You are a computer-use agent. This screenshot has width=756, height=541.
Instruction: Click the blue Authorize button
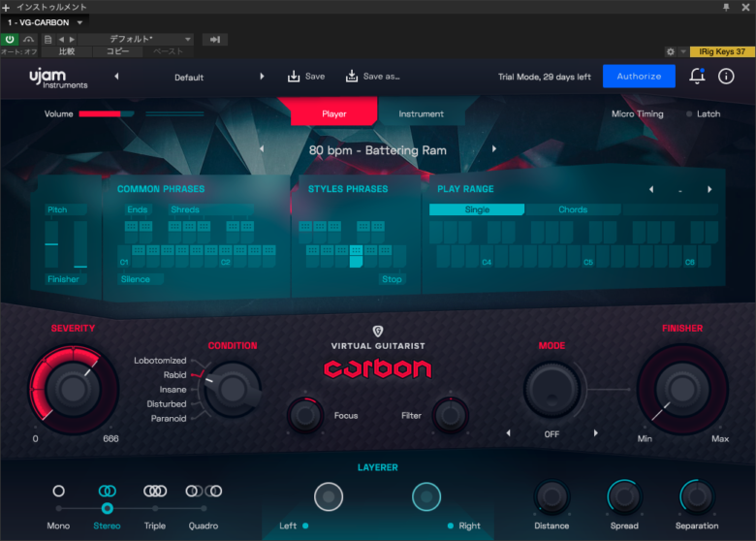pyautogui.click(x=639, y=77)
